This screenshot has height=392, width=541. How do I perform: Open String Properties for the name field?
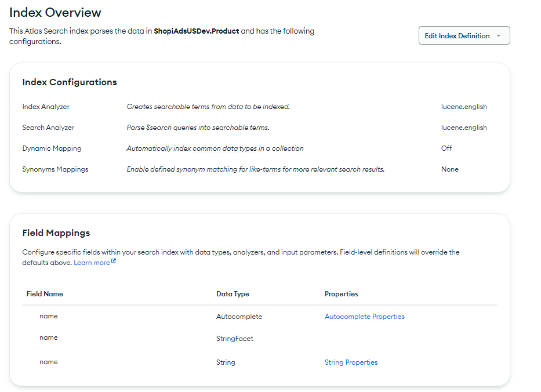point(351,361)
